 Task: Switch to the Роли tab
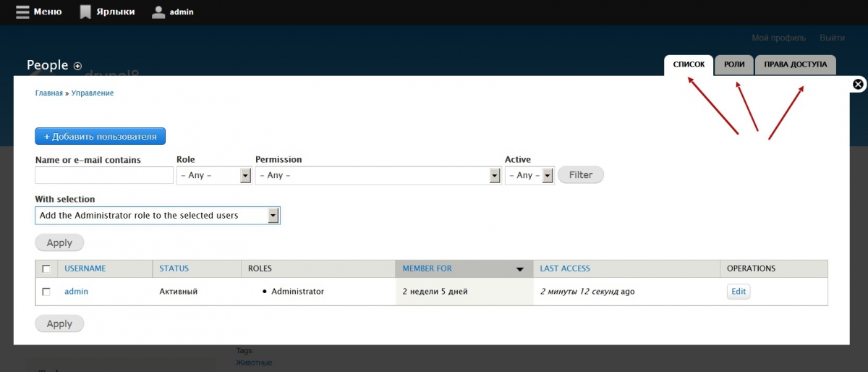(x=734, y=64)
